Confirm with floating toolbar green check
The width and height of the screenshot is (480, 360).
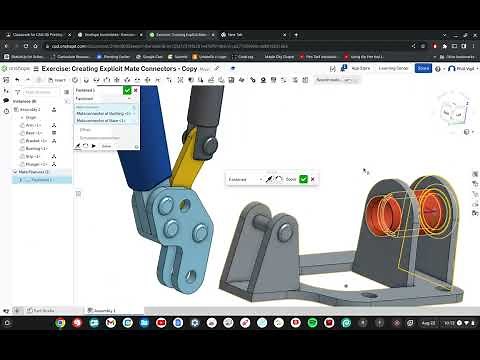coord(303,179)
